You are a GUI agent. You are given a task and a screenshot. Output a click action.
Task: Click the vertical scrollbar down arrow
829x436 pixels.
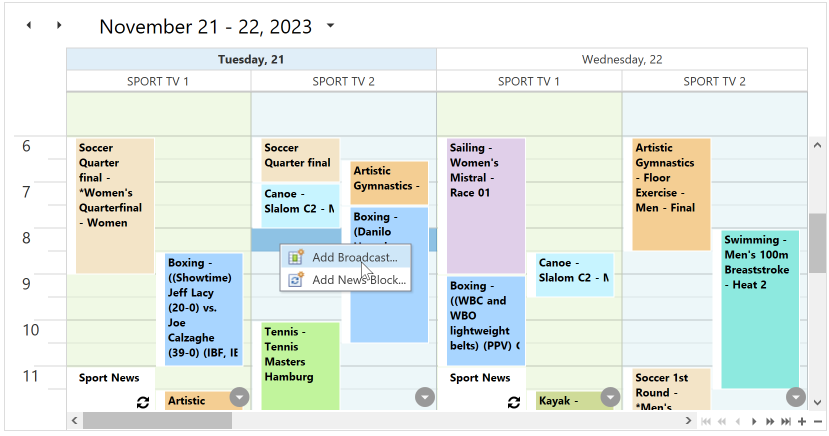(x=817, y=403)
